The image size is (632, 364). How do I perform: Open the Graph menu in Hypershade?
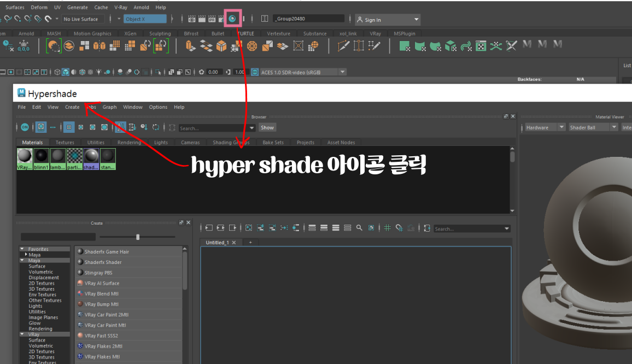(x=110, y=107)
